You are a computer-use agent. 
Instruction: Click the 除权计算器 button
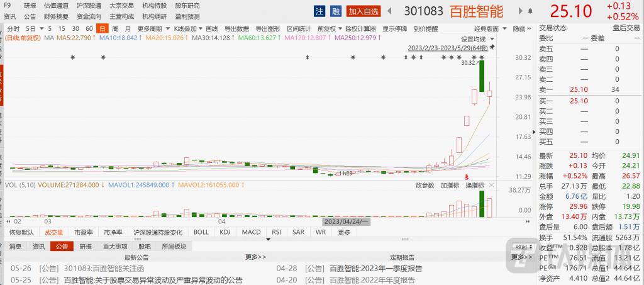[360, 29]
